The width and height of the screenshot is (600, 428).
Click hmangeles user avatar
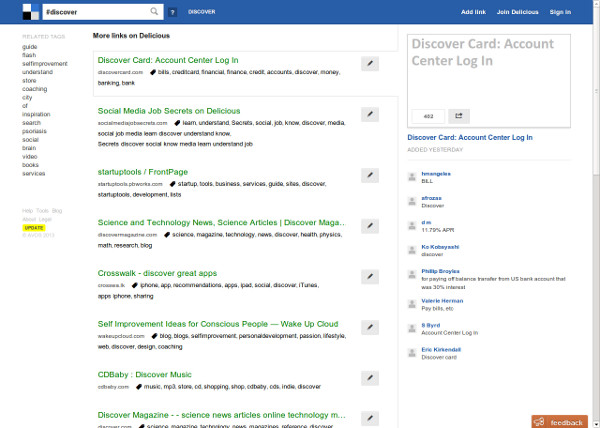pyautogui.click(x=412, y=177)
